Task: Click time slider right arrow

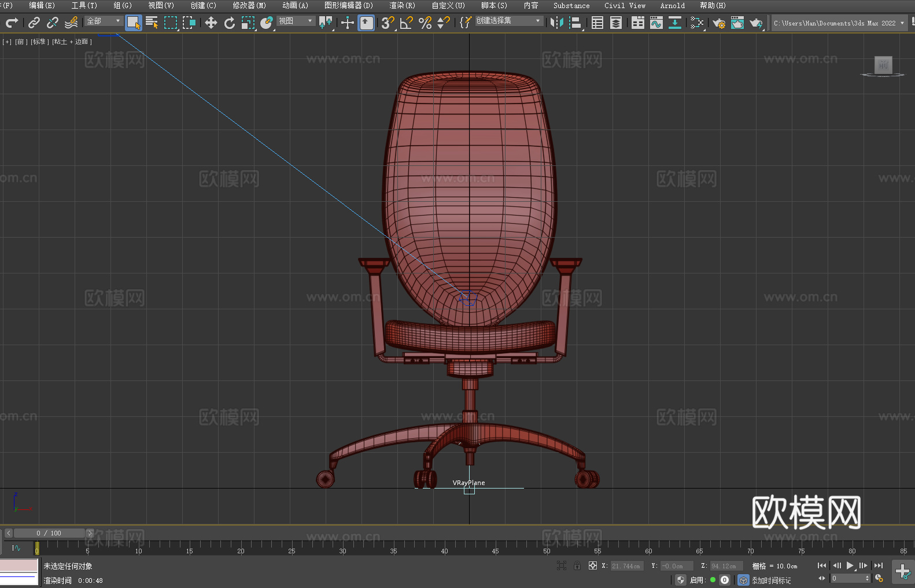Action: pyautogui.click(x=90, y=533)
